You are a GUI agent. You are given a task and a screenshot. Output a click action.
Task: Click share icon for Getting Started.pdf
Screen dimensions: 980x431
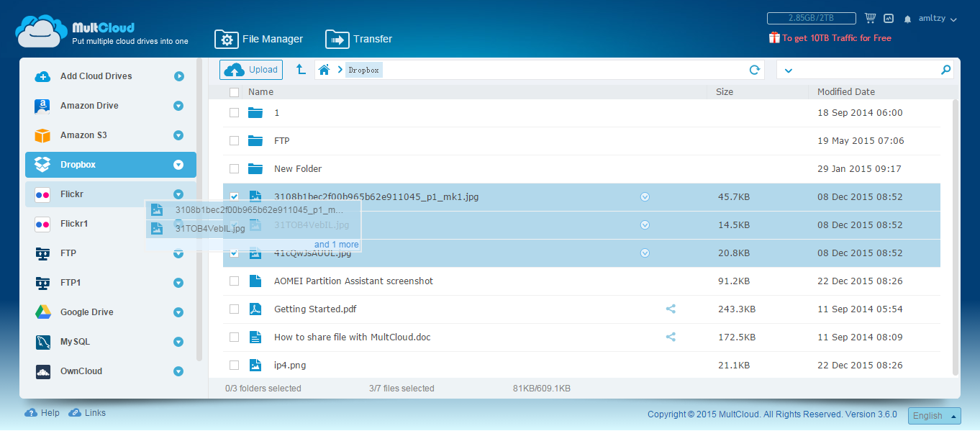click(671, 309)
